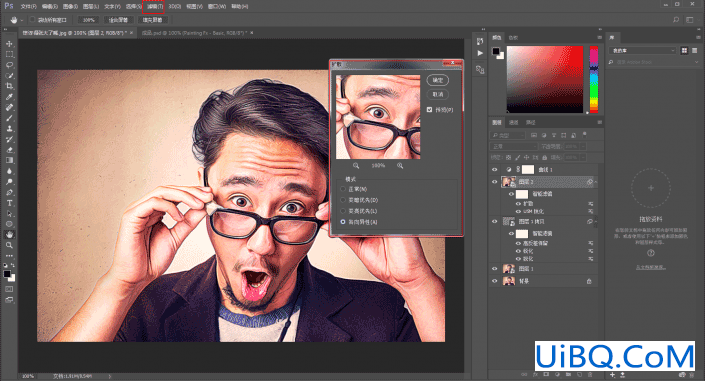Select the Gradient tool
705x381 pixels.
point(9,160)
